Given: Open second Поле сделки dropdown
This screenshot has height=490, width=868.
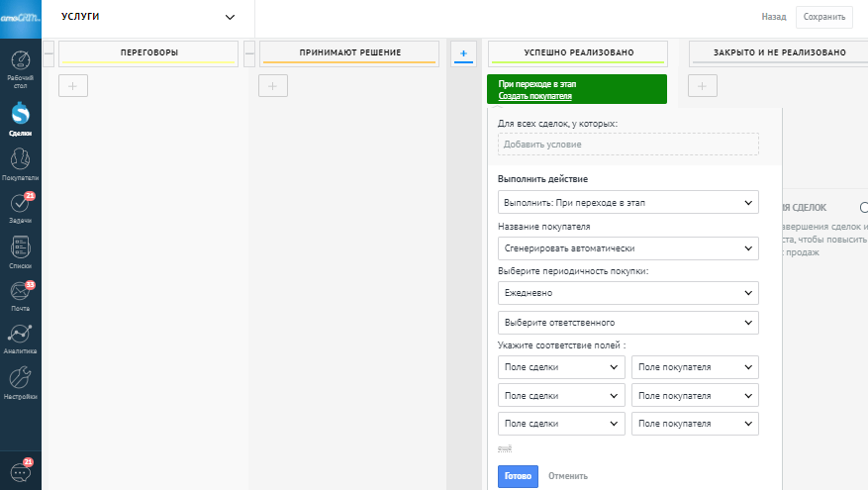Looking at the screenshot, I should click(561, 396).
